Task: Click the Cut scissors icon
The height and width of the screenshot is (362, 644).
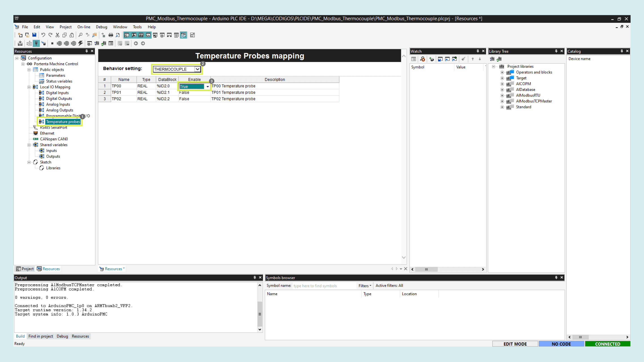Action: point(57,35)
